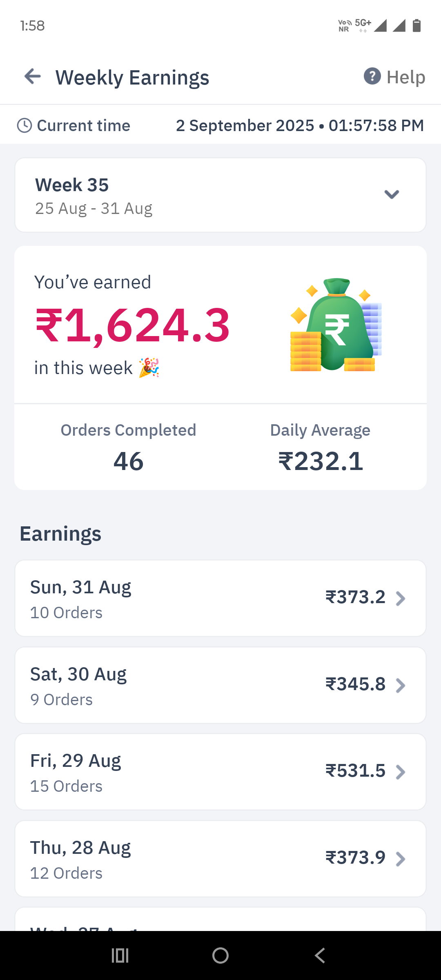The image size is (441, 980).
Task: Tap the Weekly Earnings page title
Action: [132, 78]
